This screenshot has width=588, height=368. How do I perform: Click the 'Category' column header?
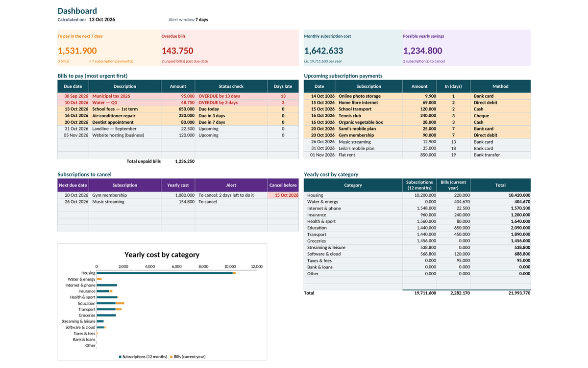click(353, 185)
